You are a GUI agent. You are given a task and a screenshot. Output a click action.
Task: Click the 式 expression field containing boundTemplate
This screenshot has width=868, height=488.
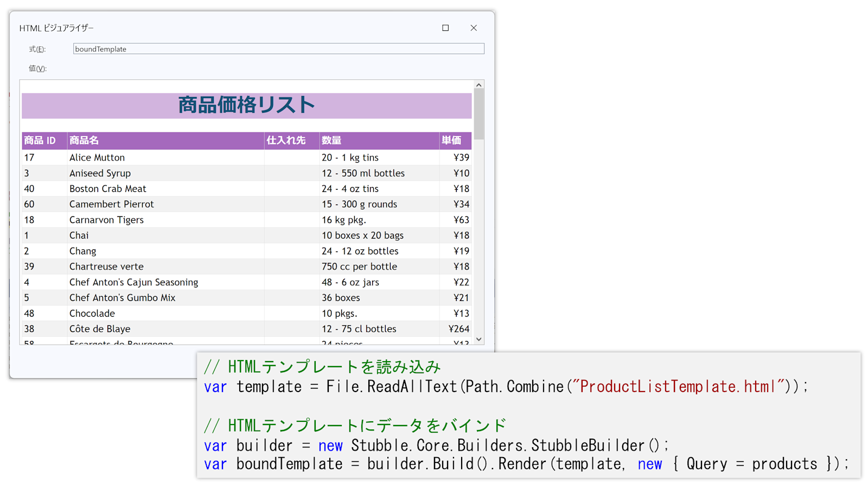coord(279,49)
